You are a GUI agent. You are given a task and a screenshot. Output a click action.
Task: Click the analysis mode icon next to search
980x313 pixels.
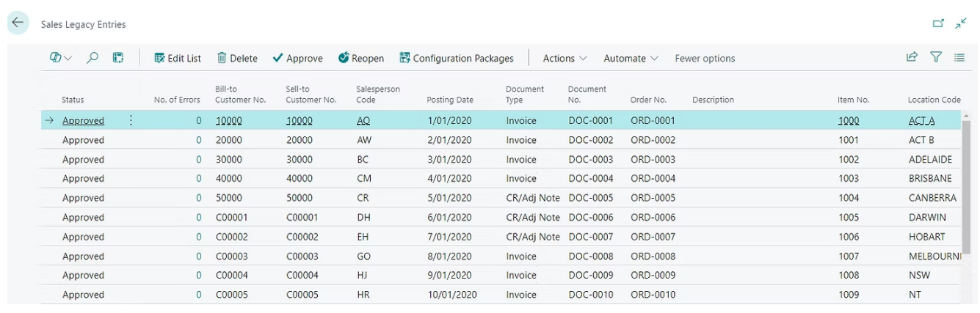coord(117,58)
